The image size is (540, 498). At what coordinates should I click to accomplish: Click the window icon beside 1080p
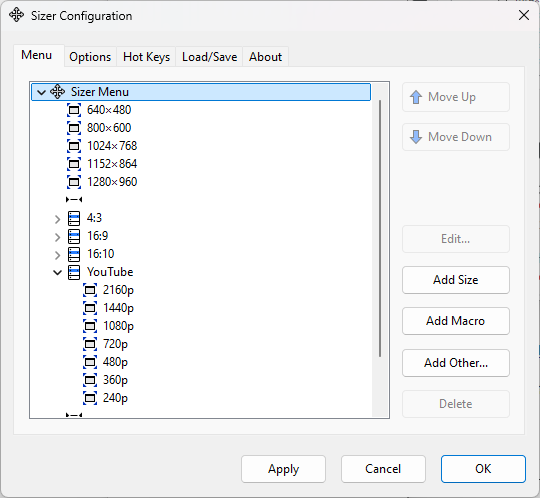point(90,326)
